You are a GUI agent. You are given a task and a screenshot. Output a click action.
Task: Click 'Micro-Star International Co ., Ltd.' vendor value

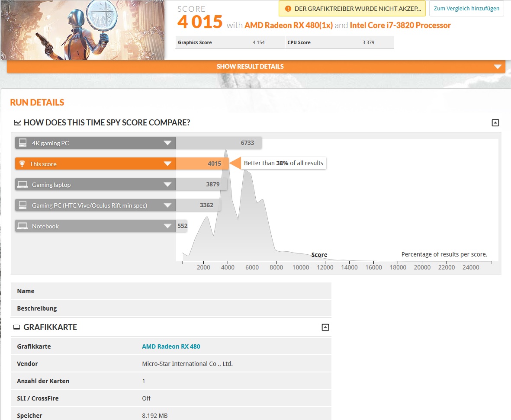point(187,364)
